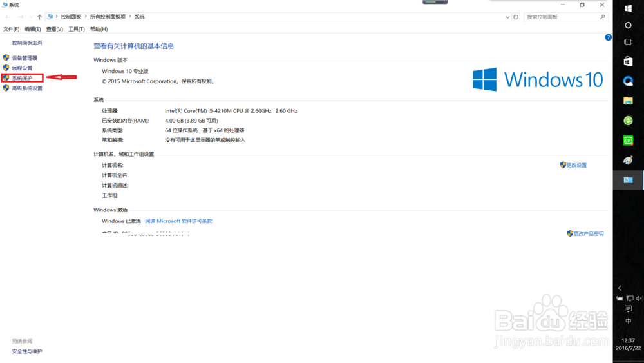Click the 4.00 GB RAM value
644x363 pixels.
click(x=191, y=121)
